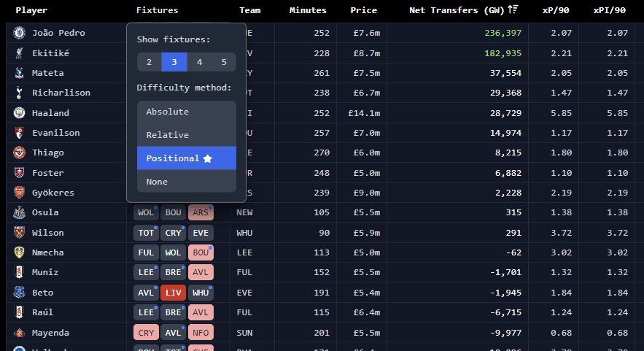Click the West Ham badge beside Wilson
This screenshot has width=644, height=351.
19,233
